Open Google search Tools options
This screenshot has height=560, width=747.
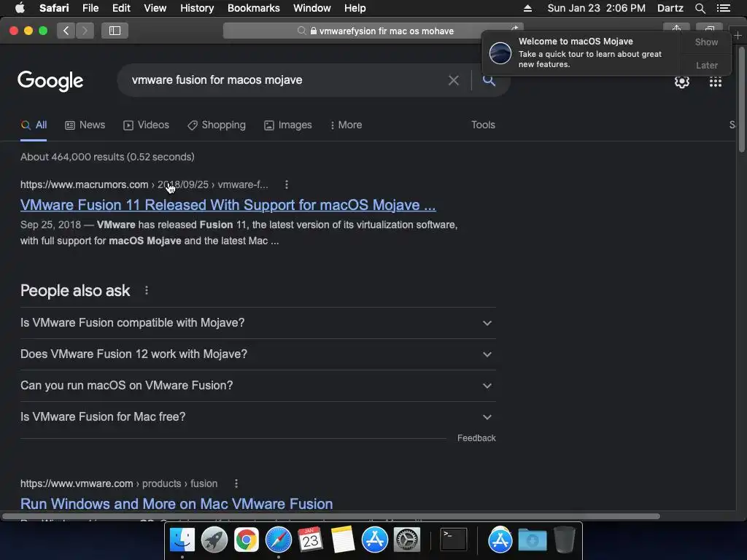(x=483, y=125)
